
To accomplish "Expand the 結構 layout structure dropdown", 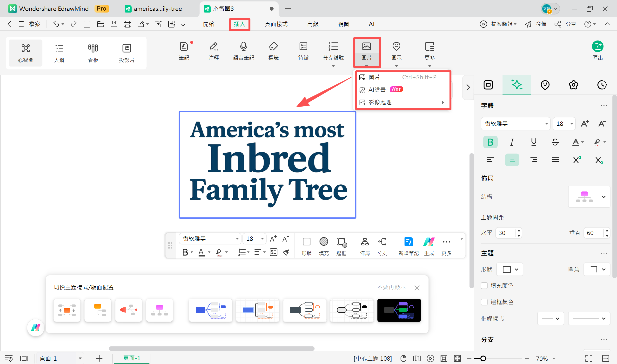I will (604, 197).
